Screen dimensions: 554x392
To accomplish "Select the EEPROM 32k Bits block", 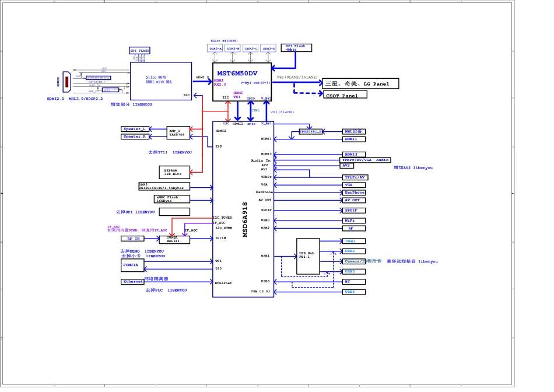I will (x=174, y=172).
